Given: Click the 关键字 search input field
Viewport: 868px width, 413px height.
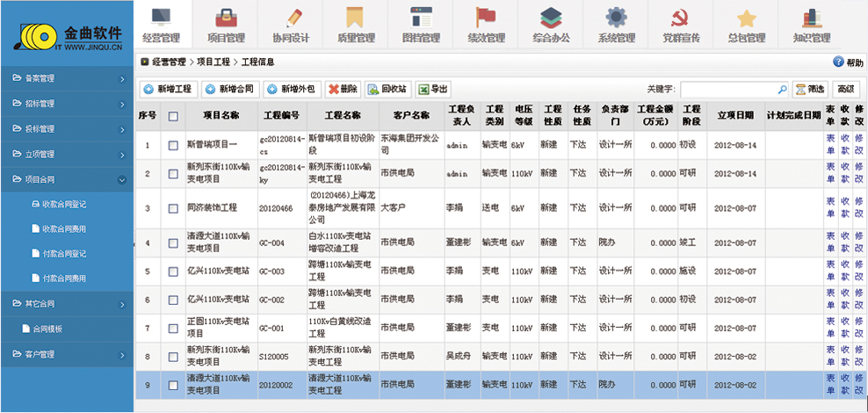Looking at the screenshot, I should [727, 90].
